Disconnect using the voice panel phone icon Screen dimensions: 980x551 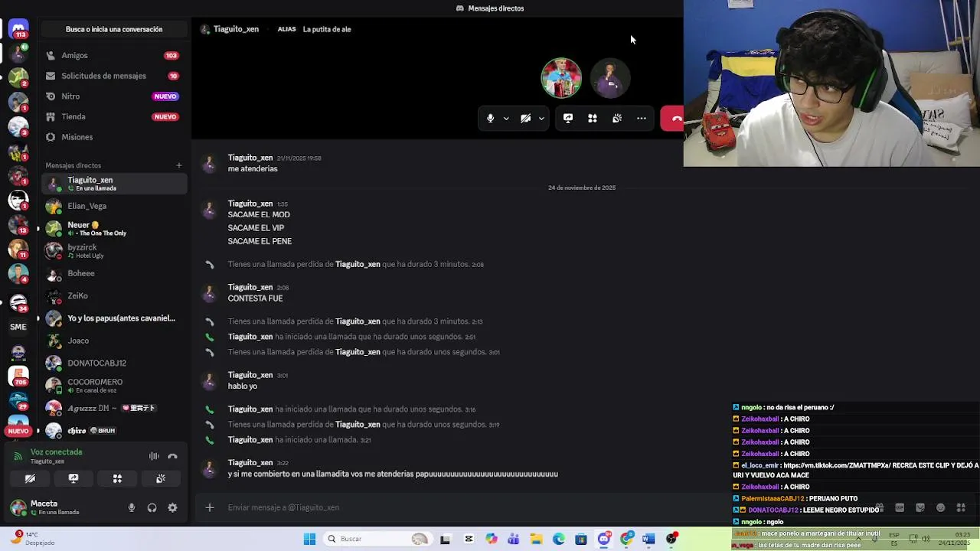(x=172, y=457)
